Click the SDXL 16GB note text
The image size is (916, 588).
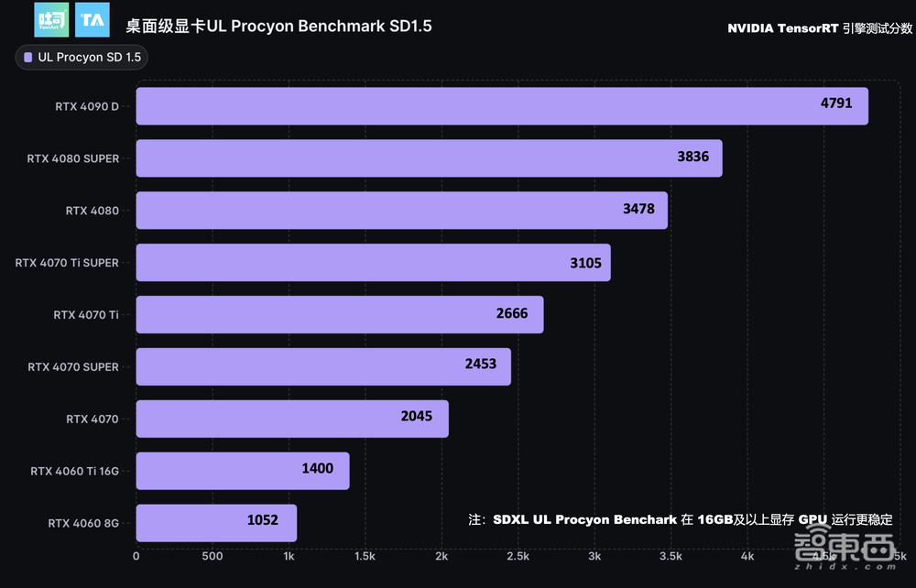click(680, 519)
